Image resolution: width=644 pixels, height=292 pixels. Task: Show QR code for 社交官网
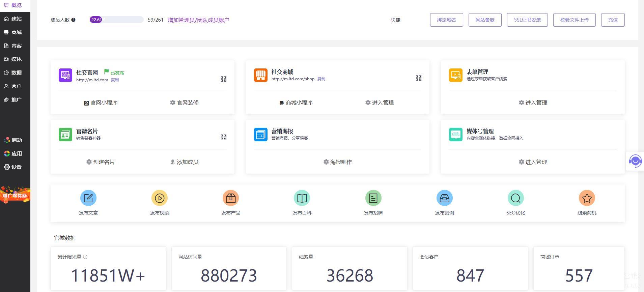pyautogui.click(x=224, y=79)
